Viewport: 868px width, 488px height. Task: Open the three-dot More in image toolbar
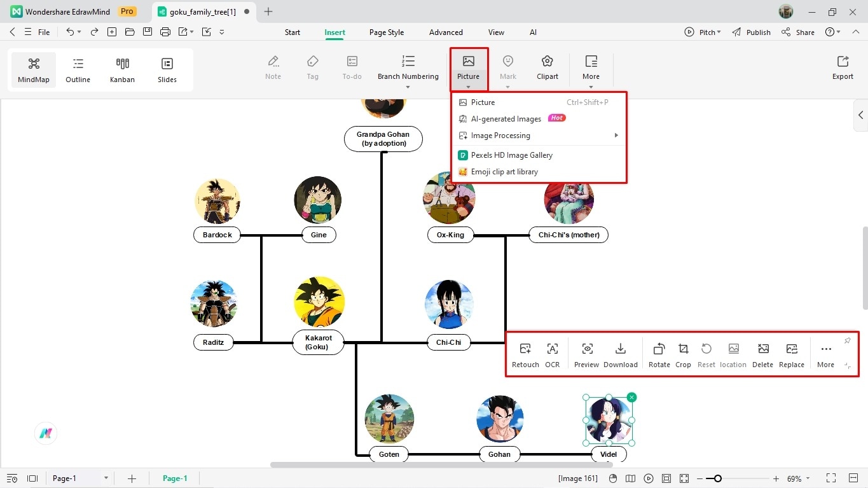pyautogui.click(x=826, y=355)
